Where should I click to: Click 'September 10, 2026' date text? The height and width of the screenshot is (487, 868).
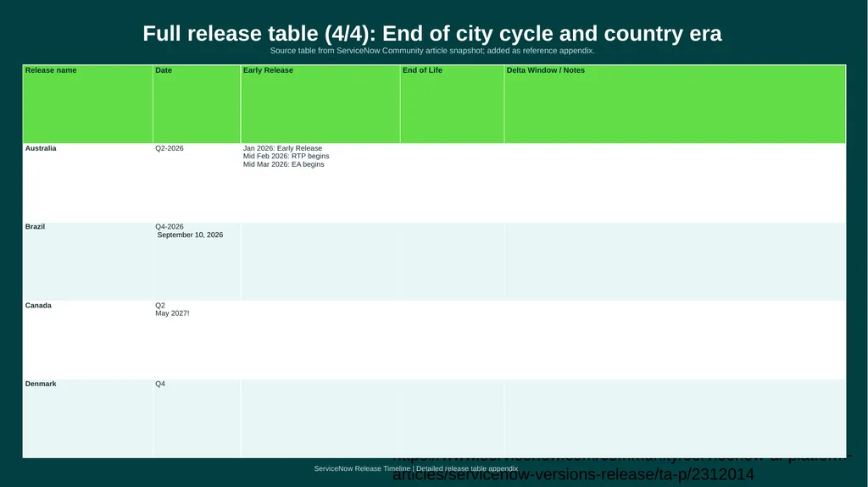(190, 235)
